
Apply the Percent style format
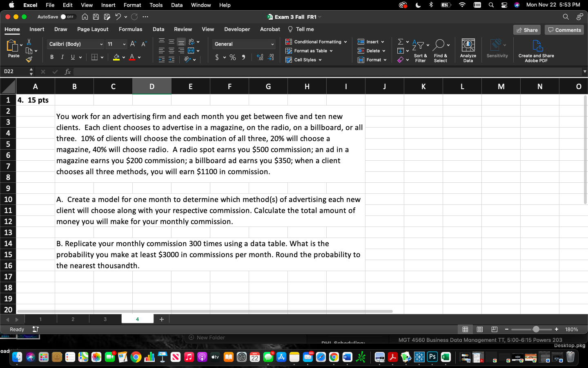(233, 57)
